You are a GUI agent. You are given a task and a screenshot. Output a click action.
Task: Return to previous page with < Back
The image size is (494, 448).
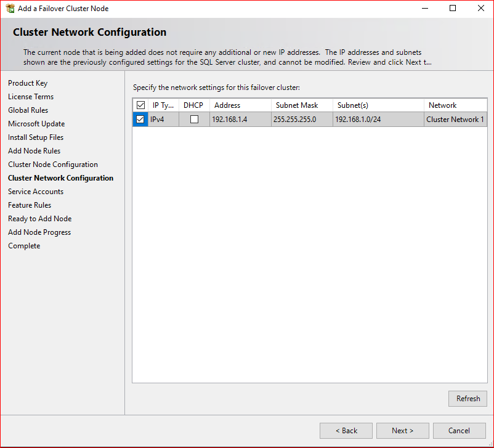[x=346, y=431]
